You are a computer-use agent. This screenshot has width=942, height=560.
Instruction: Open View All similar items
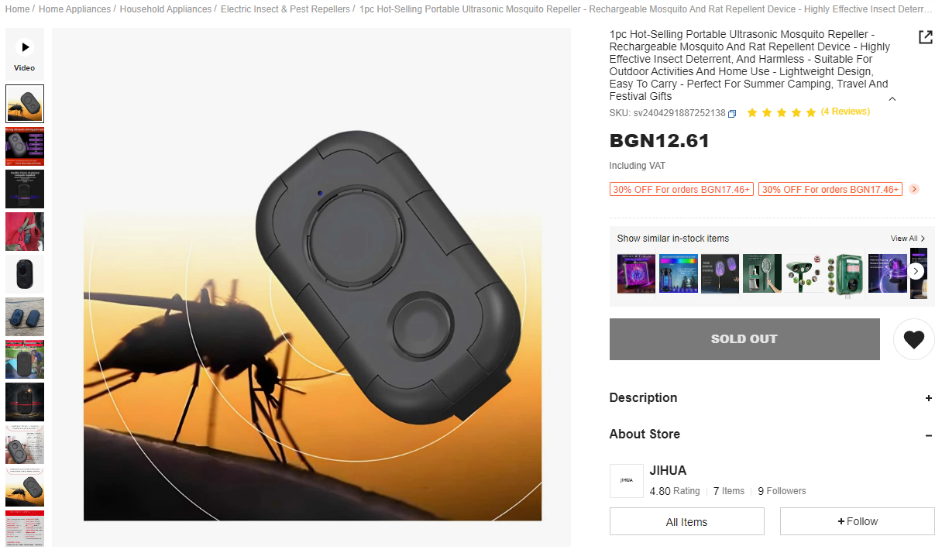pos(908,239)
